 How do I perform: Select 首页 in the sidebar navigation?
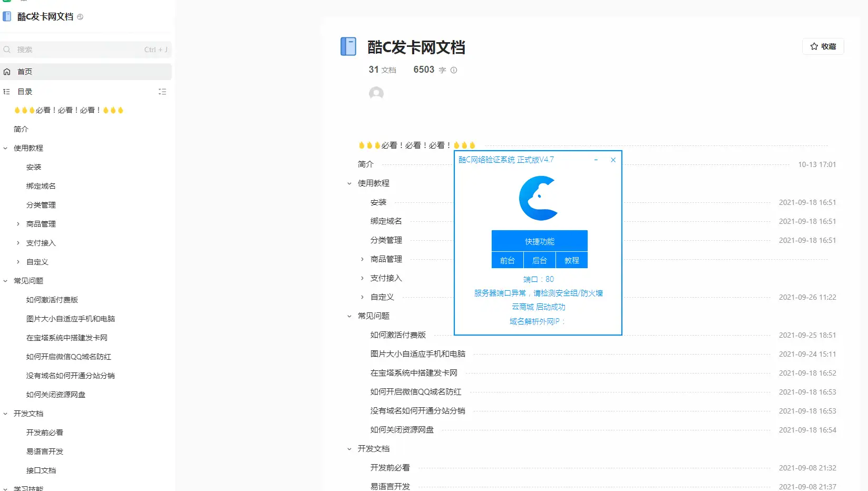(24, 72)
